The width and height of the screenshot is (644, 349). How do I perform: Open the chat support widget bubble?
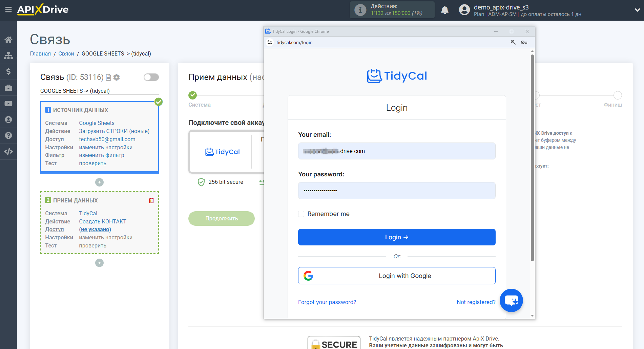click(x=511, y=300)
